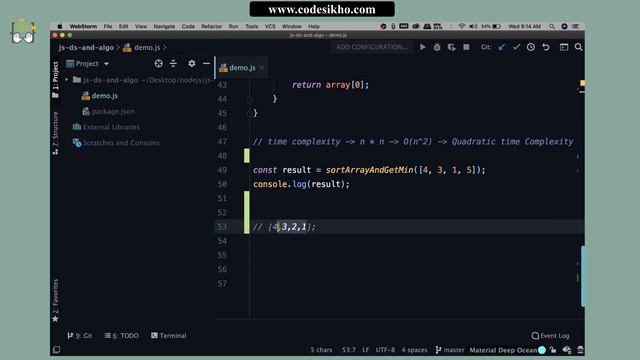
Task: Close the demo.js editor tab
Action: tap(262, 67)
